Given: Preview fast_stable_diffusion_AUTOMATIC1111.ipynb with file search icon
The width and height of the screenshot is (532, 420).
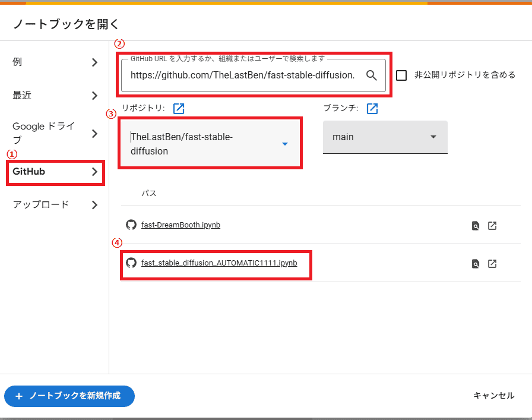Looking at the screenshot, I should click(476, 264).
